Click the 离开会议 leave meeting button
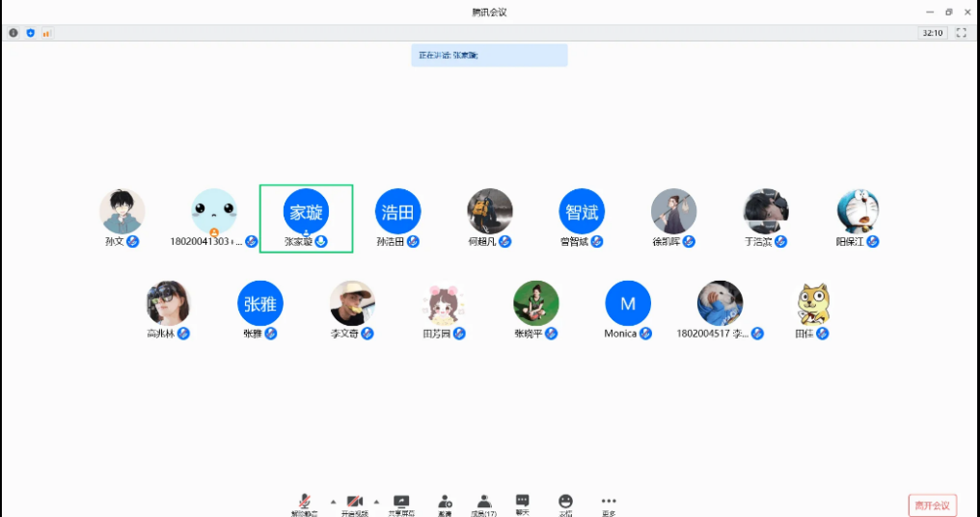The width and height of the screenshot is (980, 517). 932,505
